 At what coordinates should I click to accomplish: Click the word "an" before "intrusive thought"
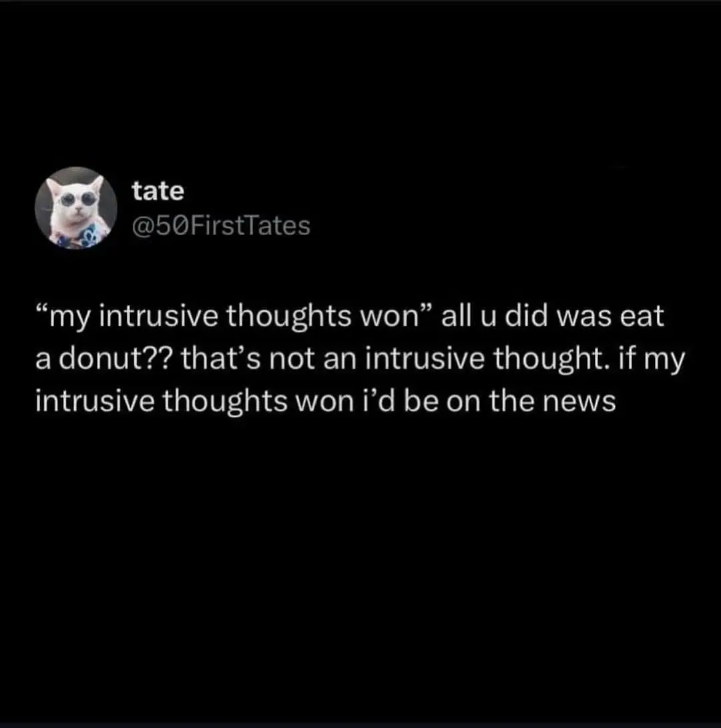tap(335, 361)
